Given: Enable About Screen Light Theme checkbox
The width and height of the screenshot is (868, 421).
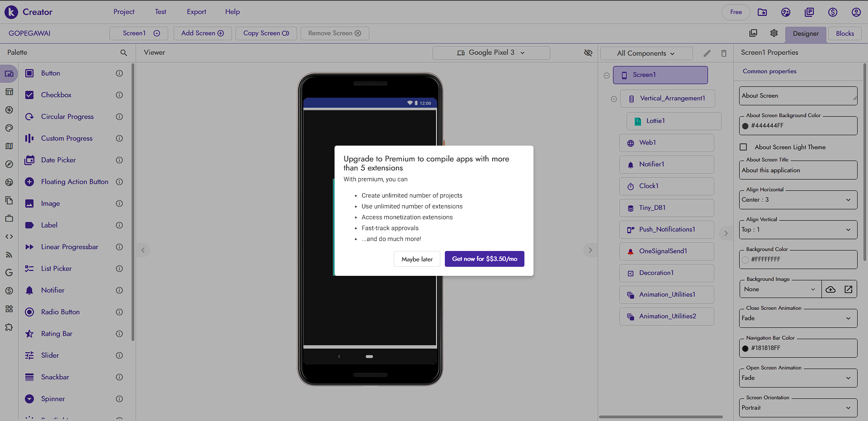Looking at the screenshot, I should pyautogui.click(x=743, y=147).
